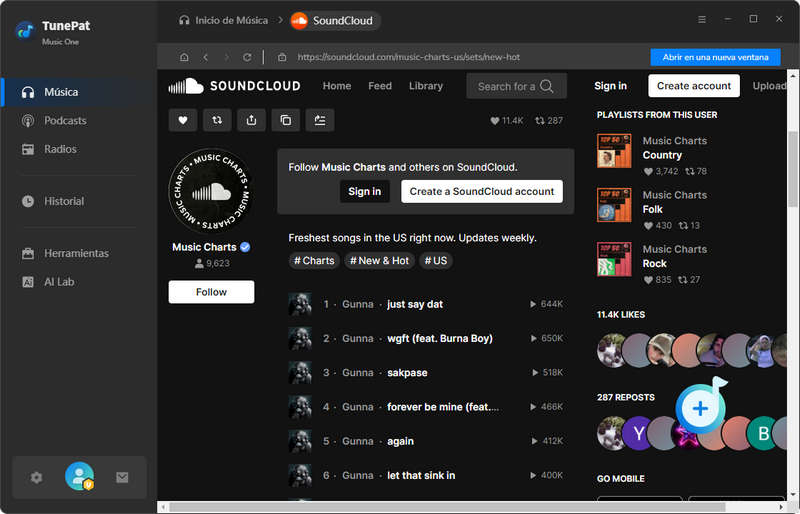Click the TunePat logo icon
The width and height of the screenshot is (800, 514).
pyautogui.click(x=24, y=32)
